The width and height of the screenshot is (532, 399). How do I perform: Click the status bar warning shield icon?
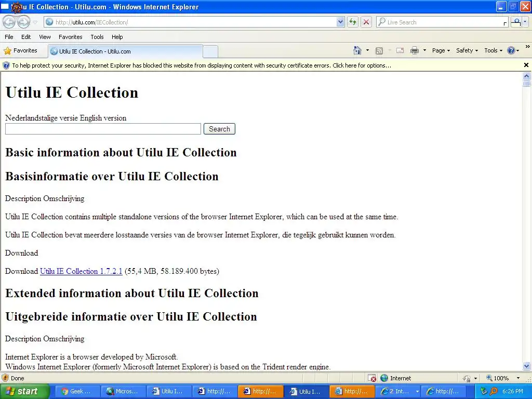5,378
